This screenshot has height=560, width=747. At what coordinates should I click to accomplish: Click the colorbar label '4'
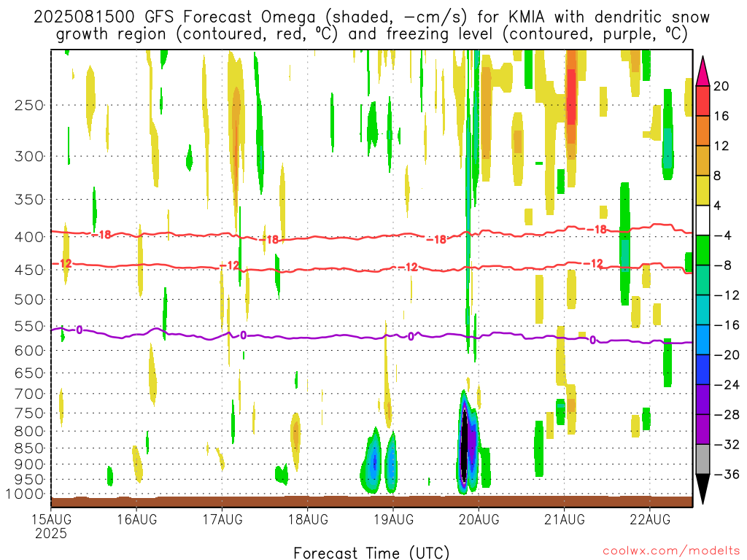click(x=718, y=206)
